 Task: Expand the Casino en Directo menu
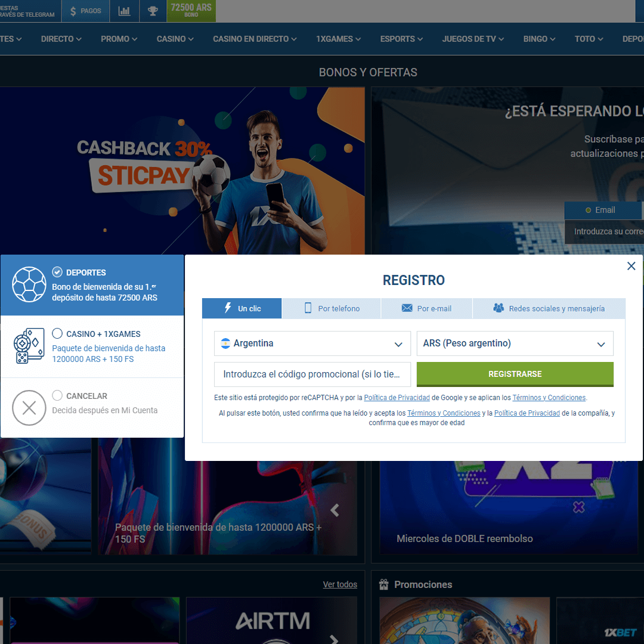coord(255,39)
